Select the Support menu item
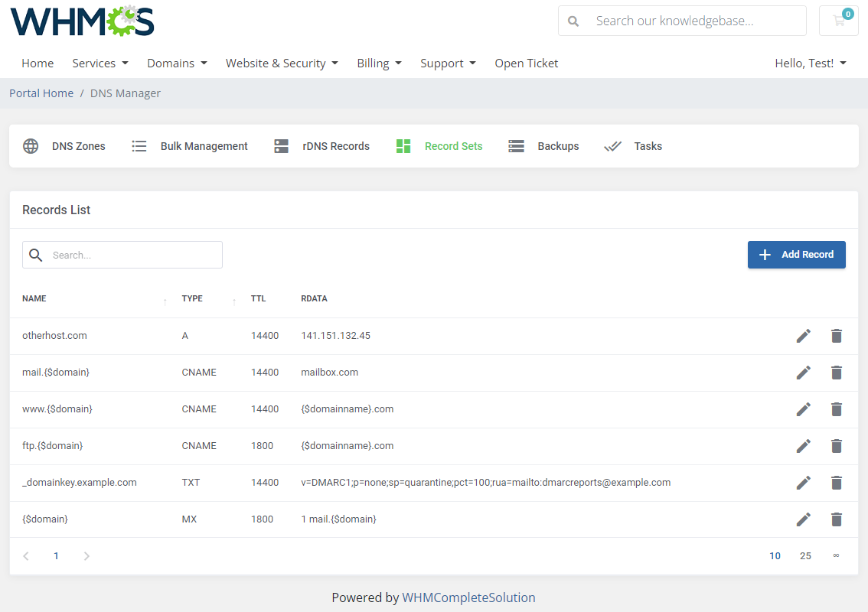Screen dimensions: 868x612 click(x=448, y=63)
